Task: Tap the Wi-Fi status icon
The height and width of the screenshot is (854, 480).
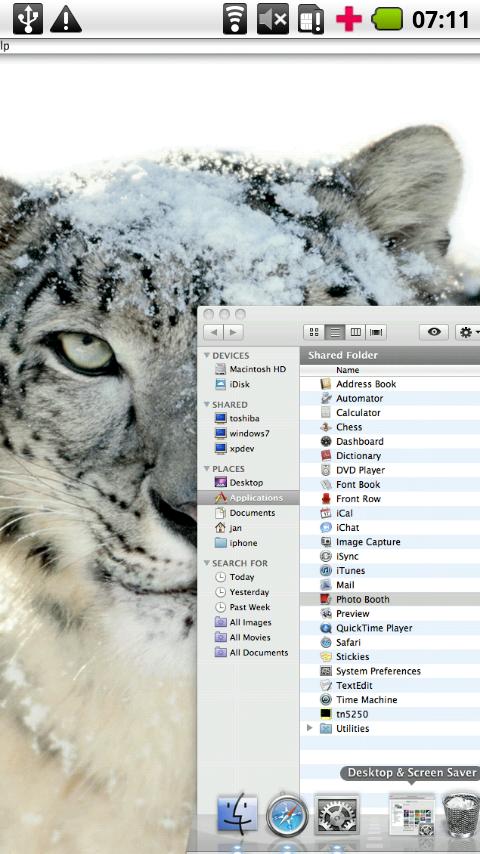Action: click(x=235, y=19)
